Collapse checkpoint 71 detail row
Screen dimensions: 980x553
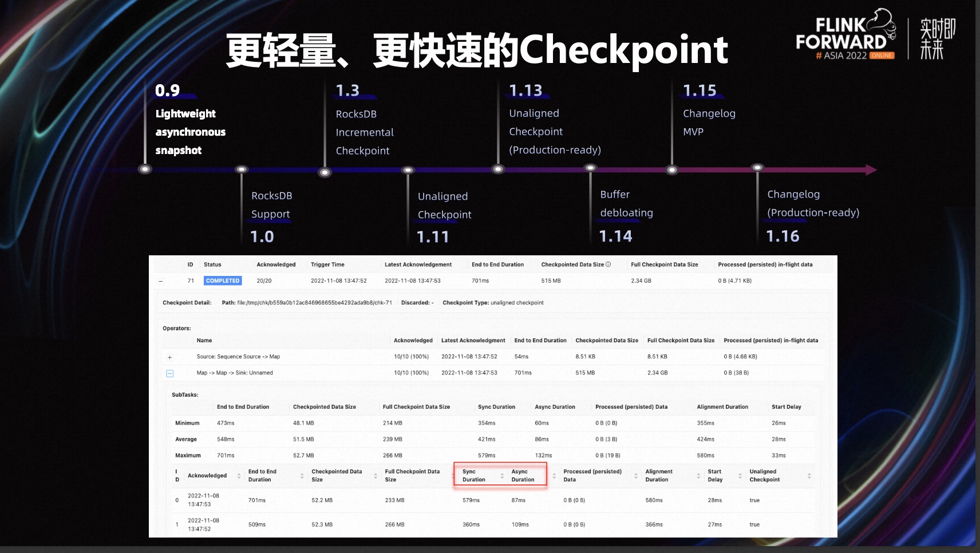pyautogui.click(x=161, y=281)
